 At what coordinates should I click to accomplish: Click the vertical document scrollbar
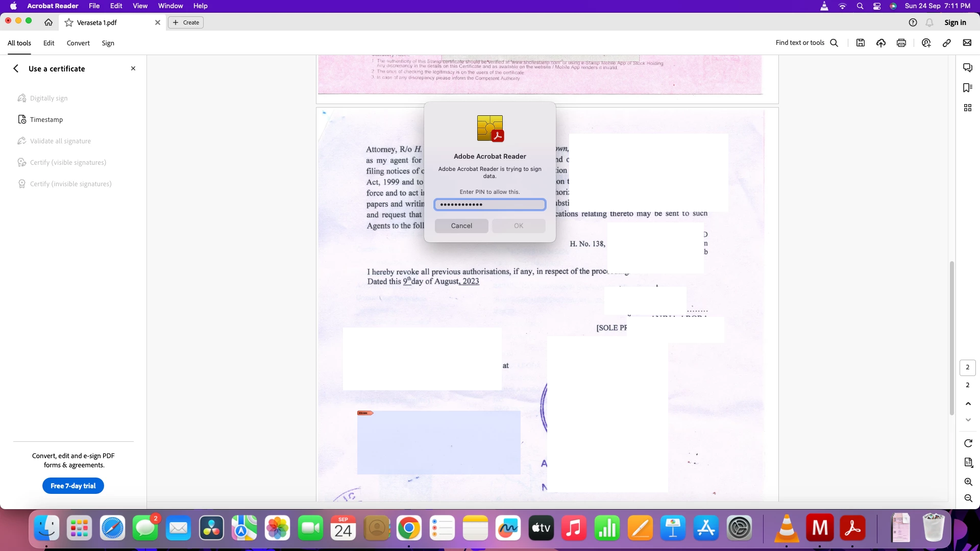click(951, 337)
